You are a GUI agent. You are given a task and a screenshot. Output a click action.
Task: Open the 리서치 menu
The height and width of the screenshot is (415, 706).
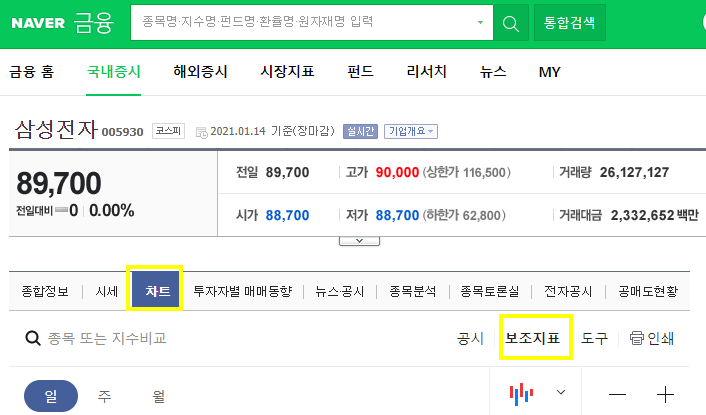point(426,72)
